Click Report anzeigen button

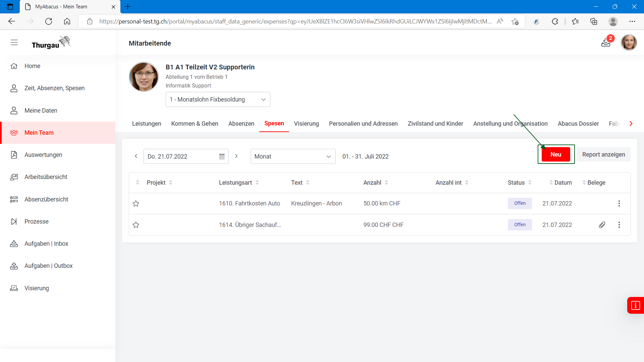603,155
